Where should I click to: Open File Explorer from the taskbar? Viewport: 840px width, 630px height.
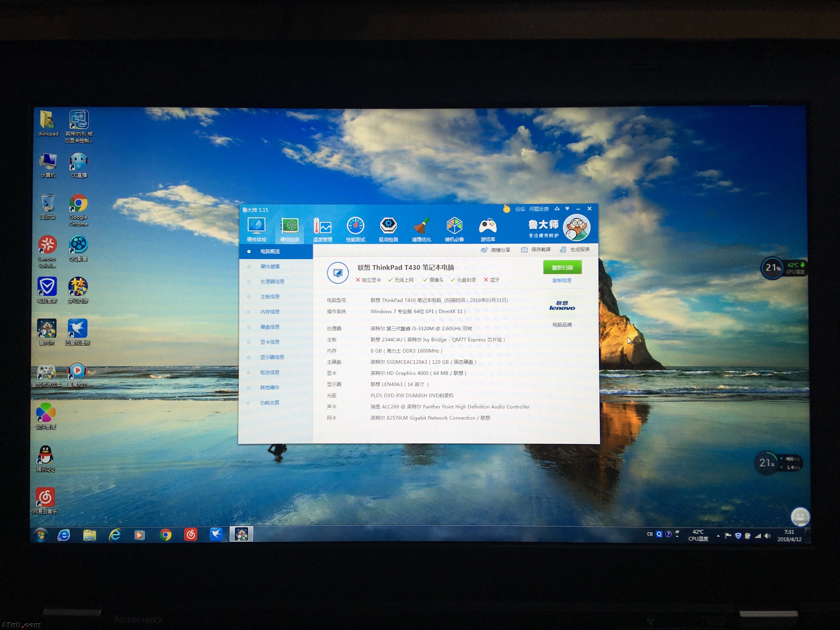(x=90, y=535)
